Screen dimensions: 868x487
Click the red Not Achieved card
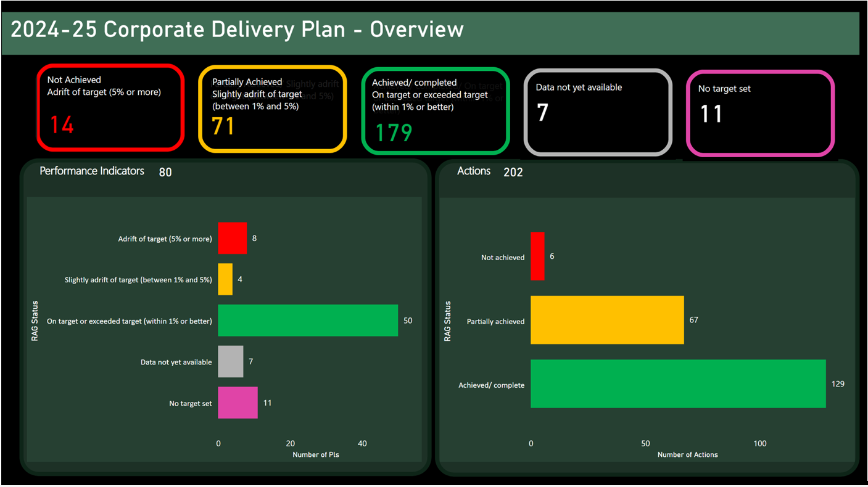110,107
